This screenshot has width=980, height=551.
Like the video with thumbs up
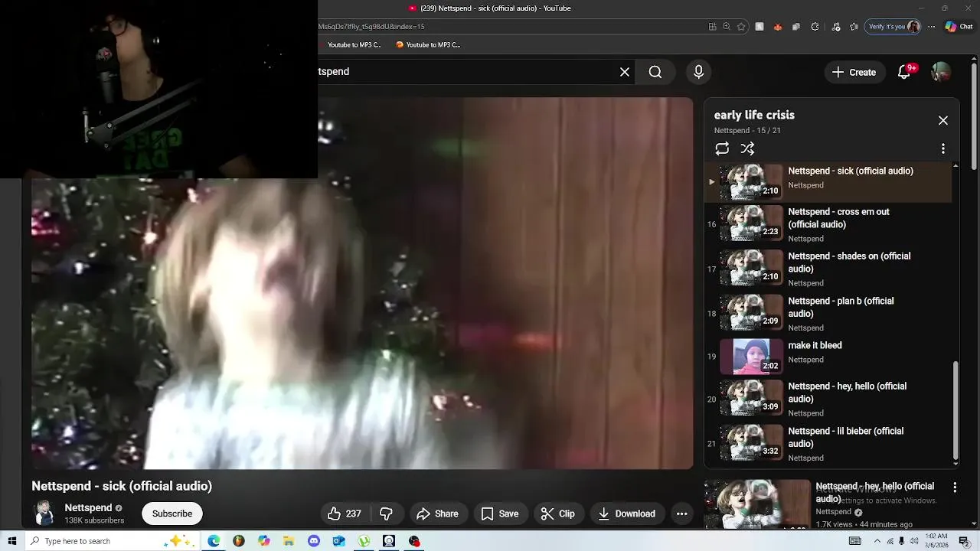click(344, 514)
